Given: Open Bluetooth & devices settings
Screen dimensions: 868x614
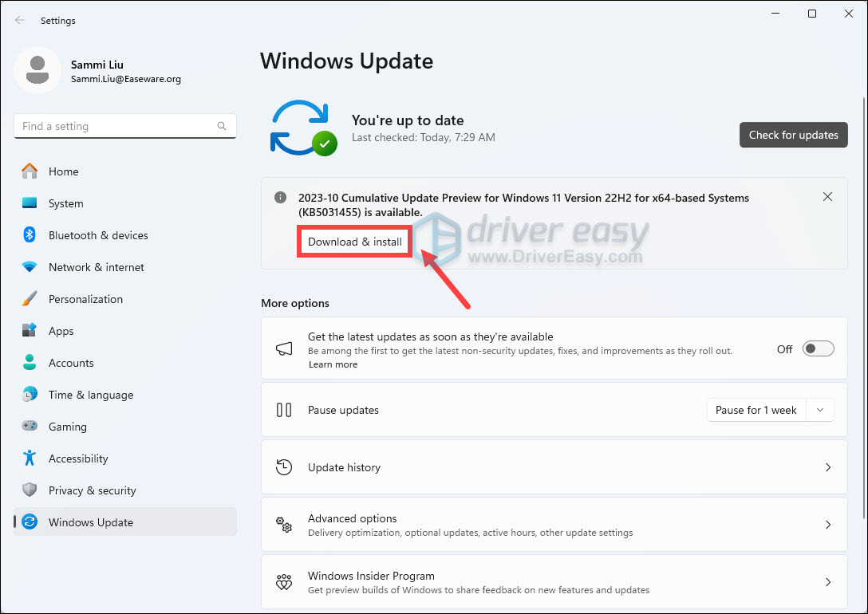Looking at the screenshot, I should tap(125, 235).
